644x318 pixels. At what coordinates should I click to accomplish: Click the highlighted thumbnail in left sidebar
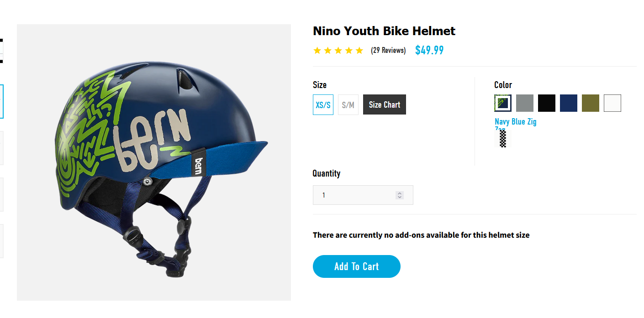point(1,101)
